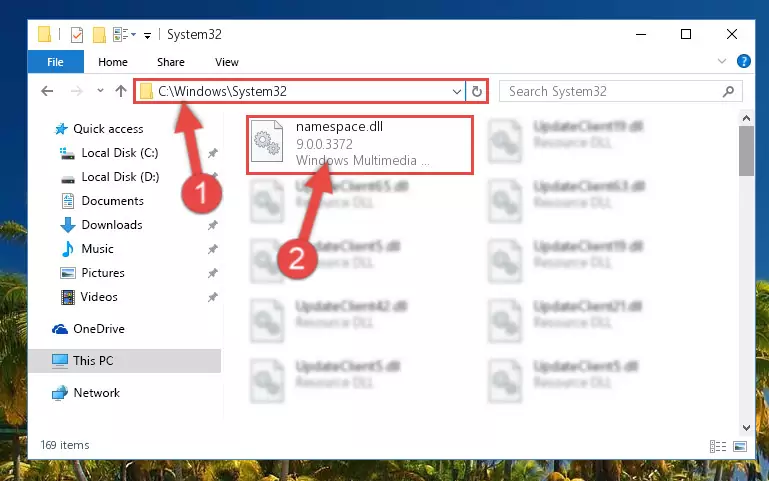Click the namespace.dll gear file icon
Screen dimensions: 769x481
[267, 141]
